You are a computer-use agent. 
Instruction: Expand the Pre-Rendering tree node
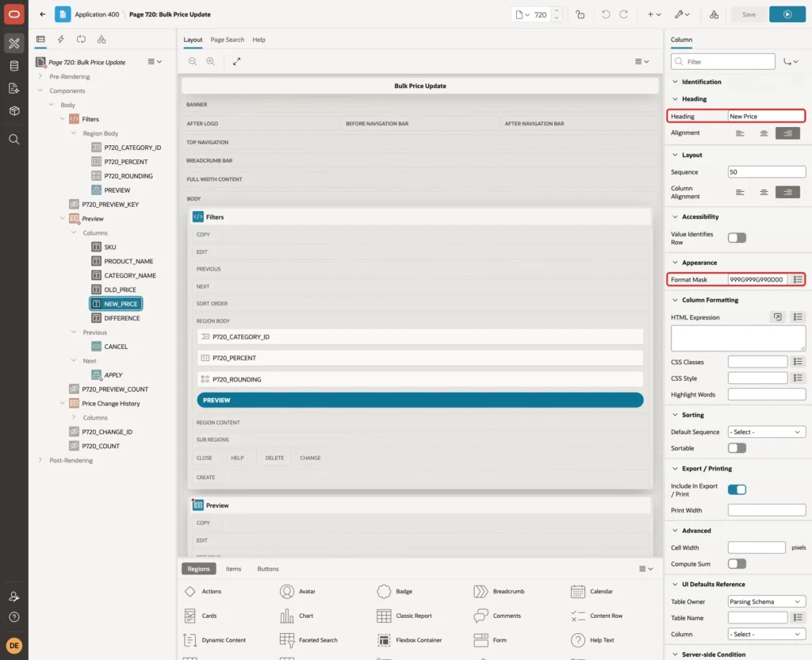pyautogui.click(x=40, y=76)
